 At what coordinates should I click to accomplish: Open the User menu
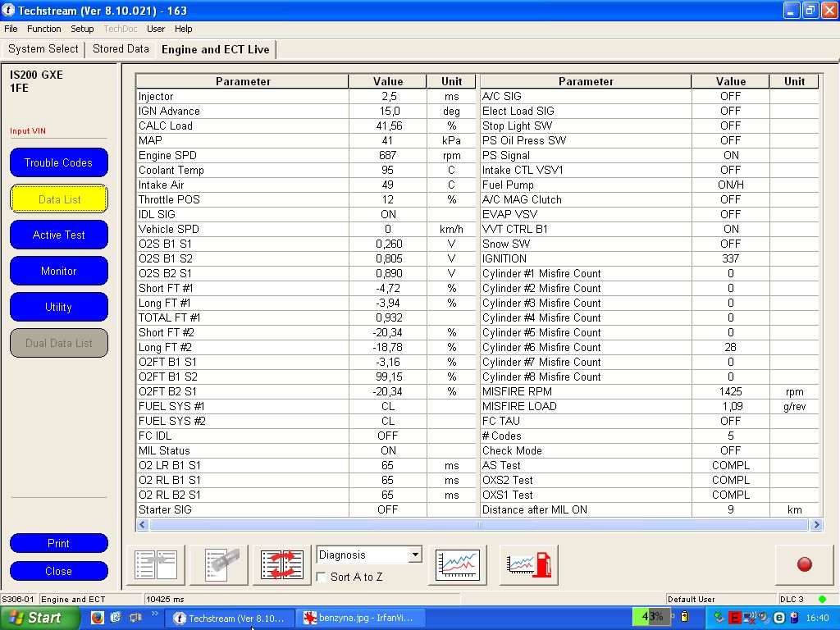pyautogui.click(x=156, y=29)
